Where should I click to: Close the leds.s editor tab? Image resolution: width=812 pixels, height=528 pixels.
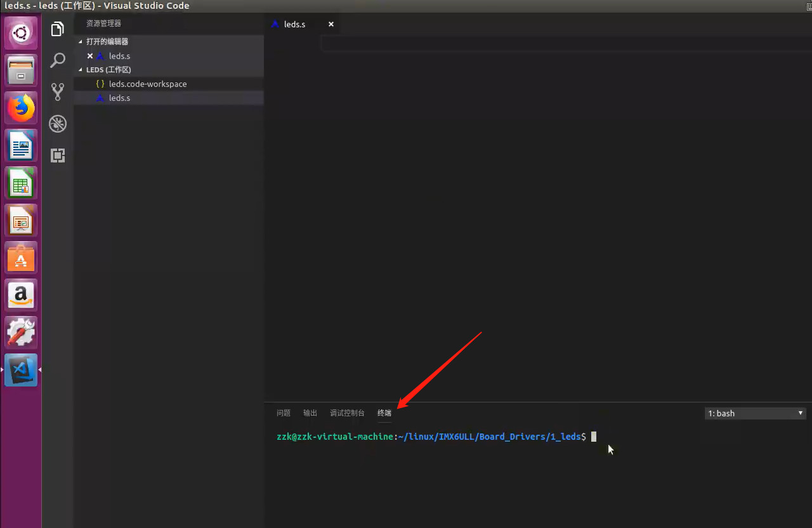click(x=331, y=24)
